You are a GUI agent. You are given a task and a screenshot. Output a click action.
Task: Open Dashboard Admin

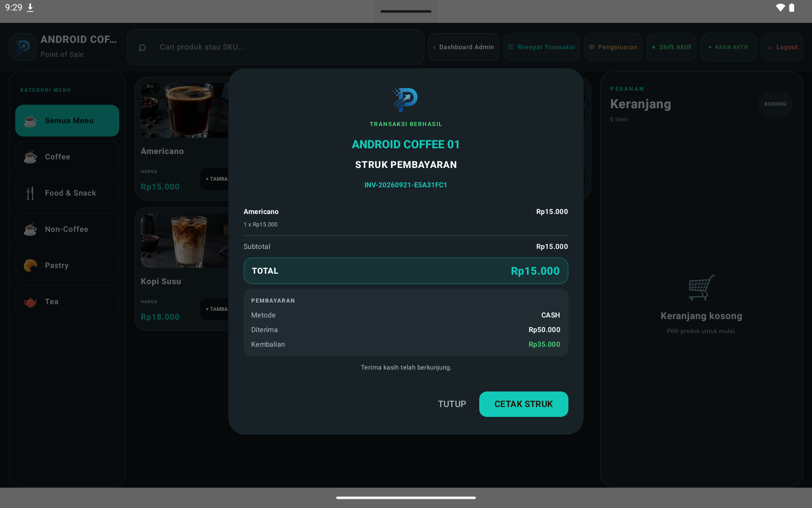click(x=463, y=47)
